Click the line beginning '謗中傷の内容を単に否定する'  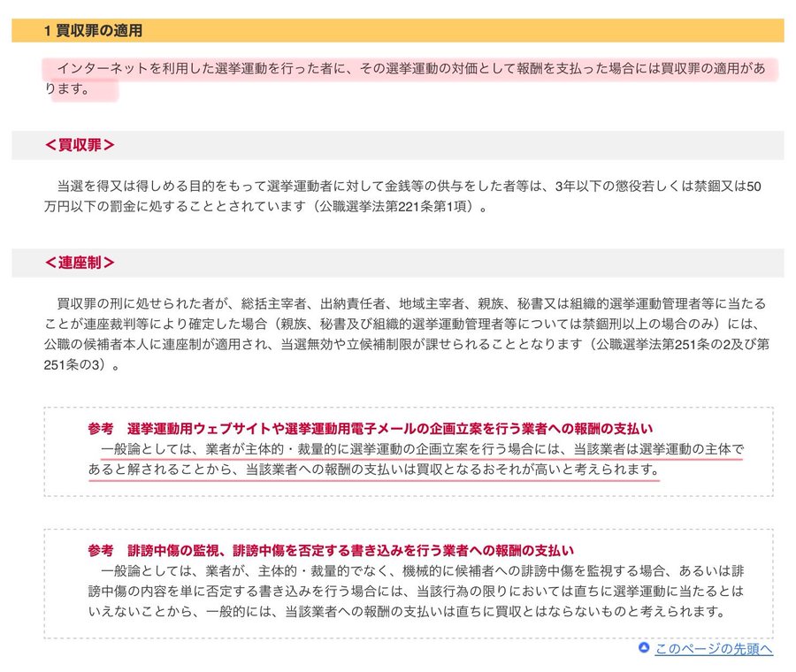coord(416,592)
